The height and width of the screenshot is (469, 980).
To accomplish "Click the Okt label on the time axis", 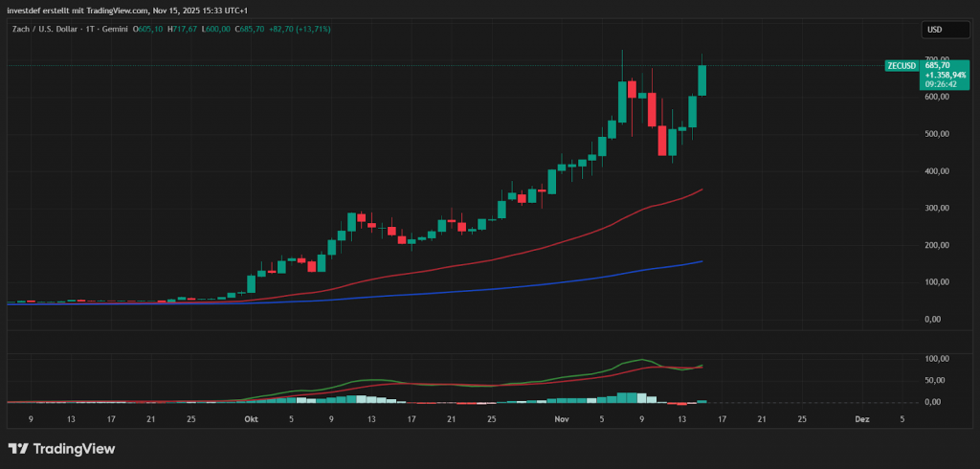I will coord(251,419).
